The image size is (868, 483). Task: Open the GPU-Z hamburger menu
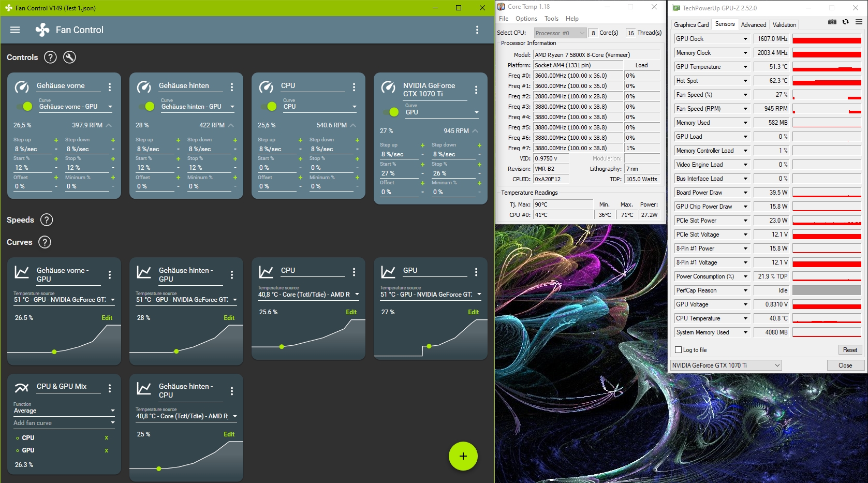[x=859, y=22]
